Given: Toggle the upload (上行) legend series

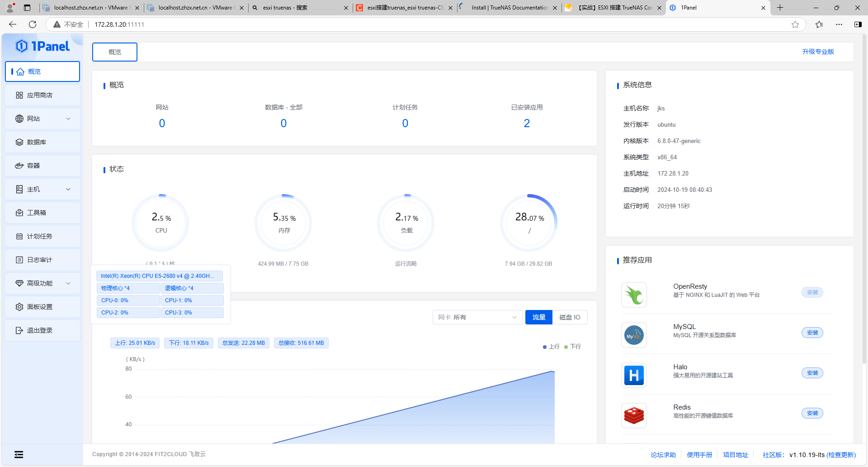Looking at the screenshot, I should 552,347.
